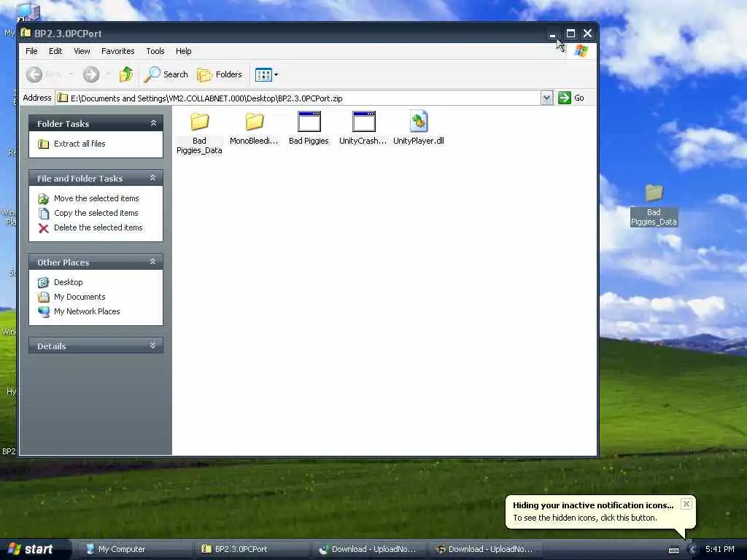Screen dimensions: 747x560
Task: Toggle the Folders pane
Action: pos(220,74)
